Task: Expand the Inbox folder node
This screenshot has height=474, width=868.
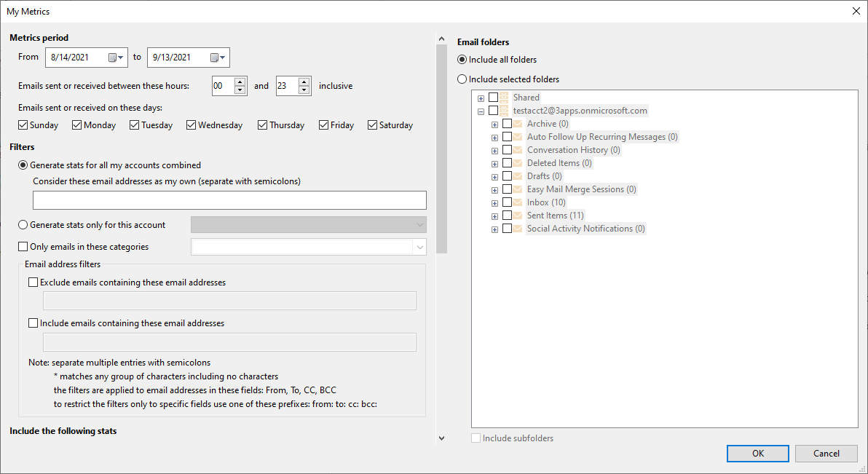Action: pos(495,203)
